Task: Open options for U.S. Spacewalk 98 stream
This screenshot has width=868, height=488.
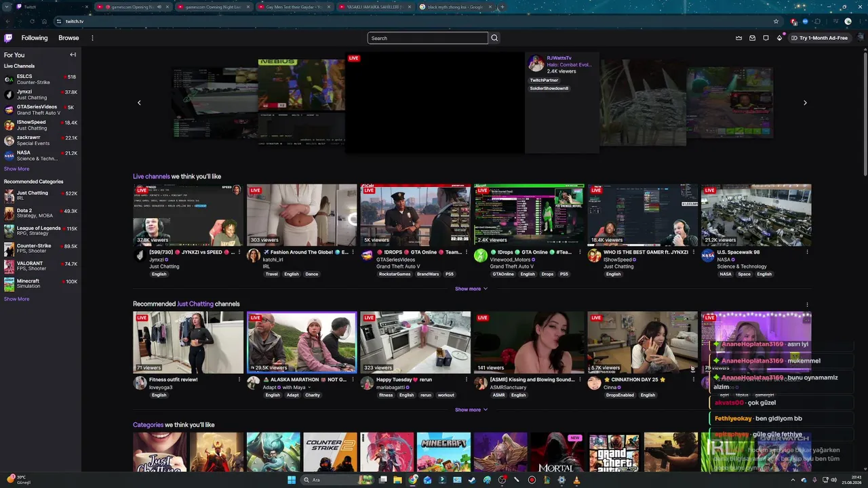Action: pyautogui.click(x=807, y=252)
